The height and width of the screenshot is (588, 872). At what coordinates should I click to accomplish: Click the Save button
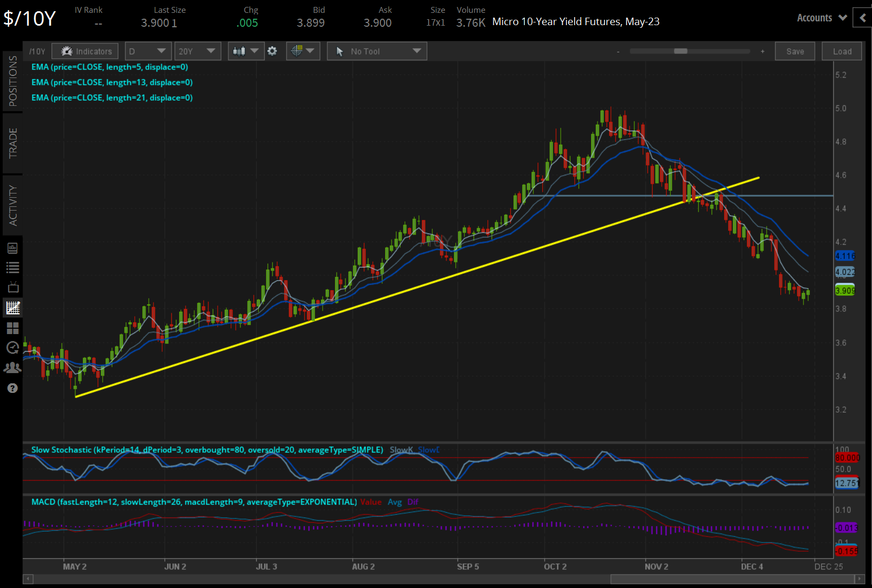(x=795, y=51)
